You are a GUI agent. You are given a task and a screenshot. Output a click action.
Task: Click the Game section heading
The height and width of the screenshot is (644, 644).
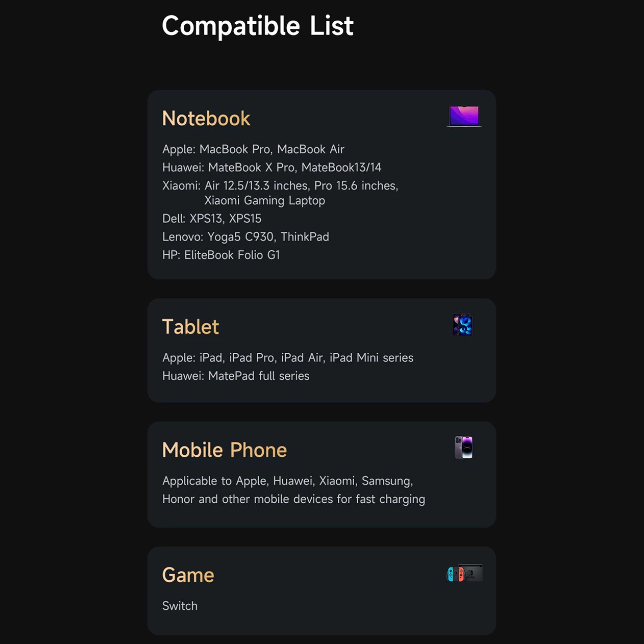188,575
